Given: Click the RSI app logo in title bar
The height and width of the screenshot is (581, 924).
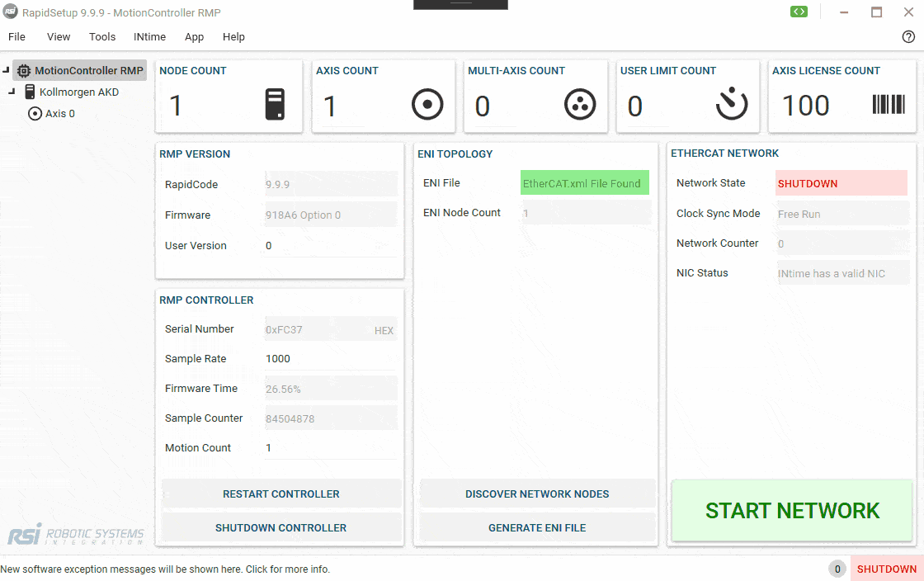Looking at the screenshot, I should tap(10, 12).
